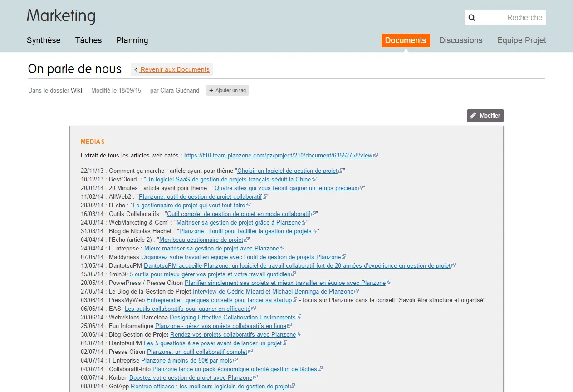Screen dimensions: 573x392
Task: Click the MEDIAS section heading
Action: [x=93, y=142]
